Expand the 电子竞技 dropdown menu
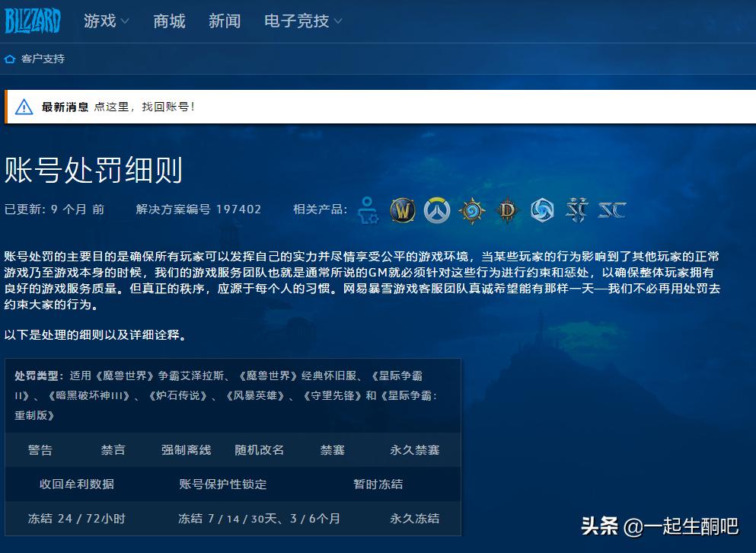Image resolution: width=756 pixels, height=553 pixels. [303, 21]
